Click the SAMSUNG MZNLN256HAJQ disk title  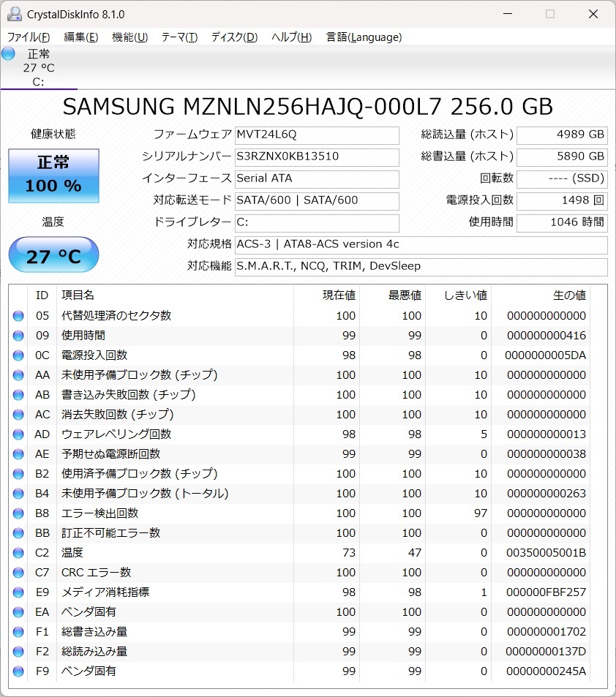307,106
